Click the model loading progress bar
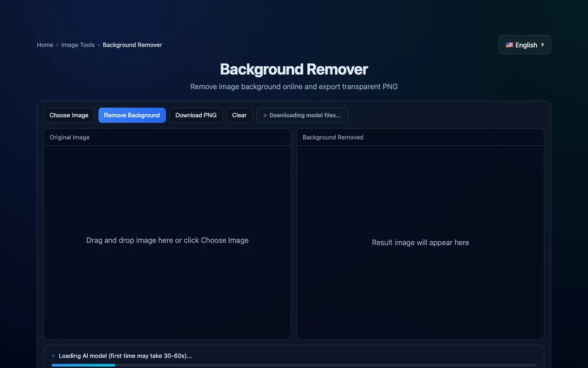Image resolution: width=588 pixels, height=368 pixels. pyautogui.click(x=294, y=365)
